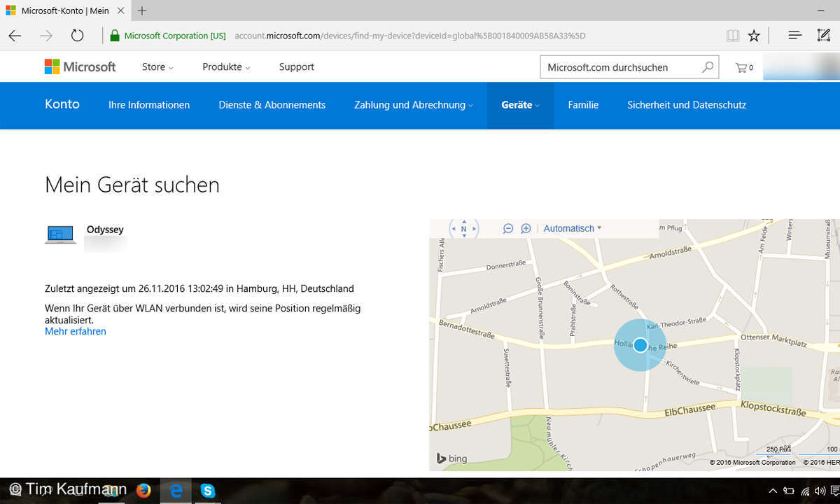Image resolution: width=840 pixels, height=504 pixels.
Task: Add page to favorites with star icon
Action: tap(754, 36)
